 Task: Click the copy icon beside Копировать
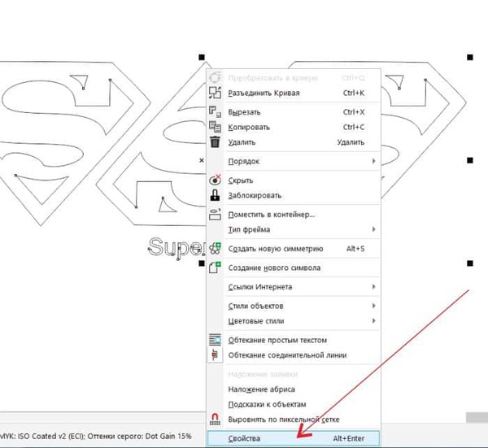click(215, 127)
